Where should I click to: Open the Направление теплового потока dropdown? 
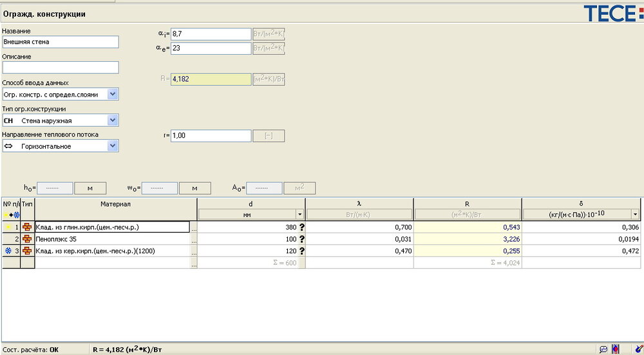pyautogui.click(x=113, y=146)
